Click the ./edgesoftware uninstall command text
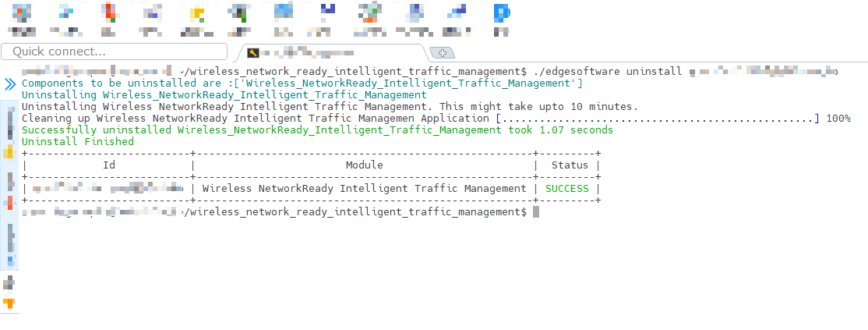 pyautogui.click(x=609, y=72)
